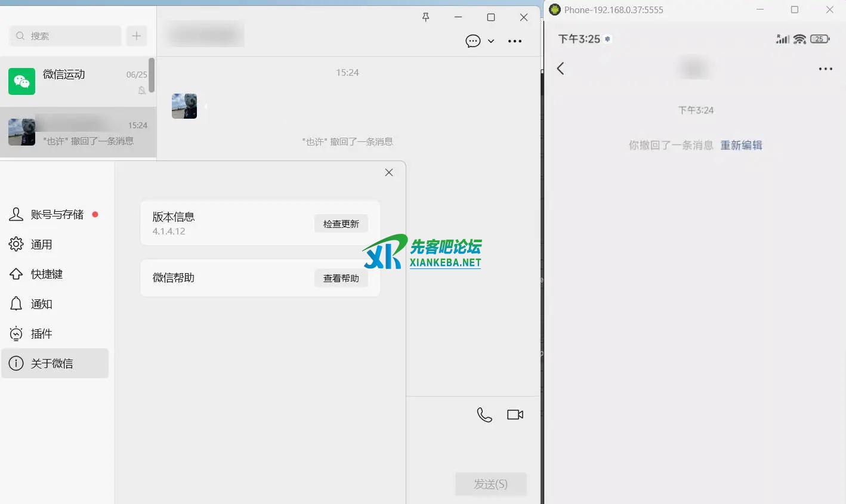Screen dimensions: 846x504
Task: Open 账号与存储 settings section
Action: coord(57,215)
